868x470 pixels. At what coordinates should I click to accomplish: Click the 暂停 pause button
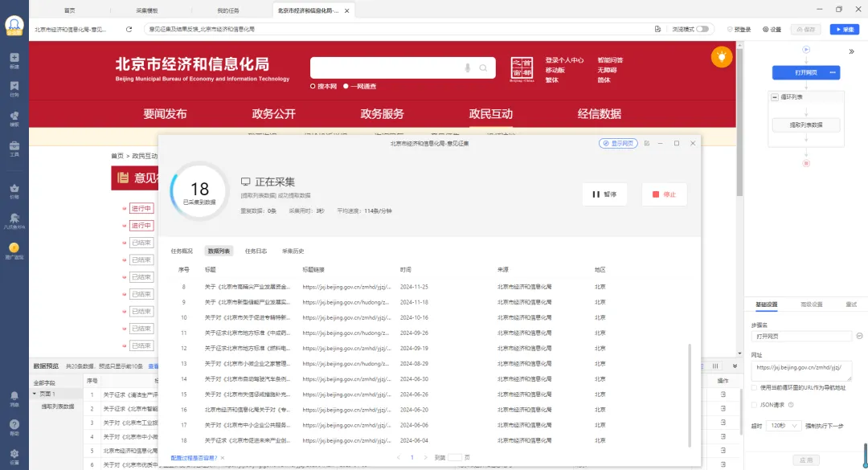(x=604, y=194)
